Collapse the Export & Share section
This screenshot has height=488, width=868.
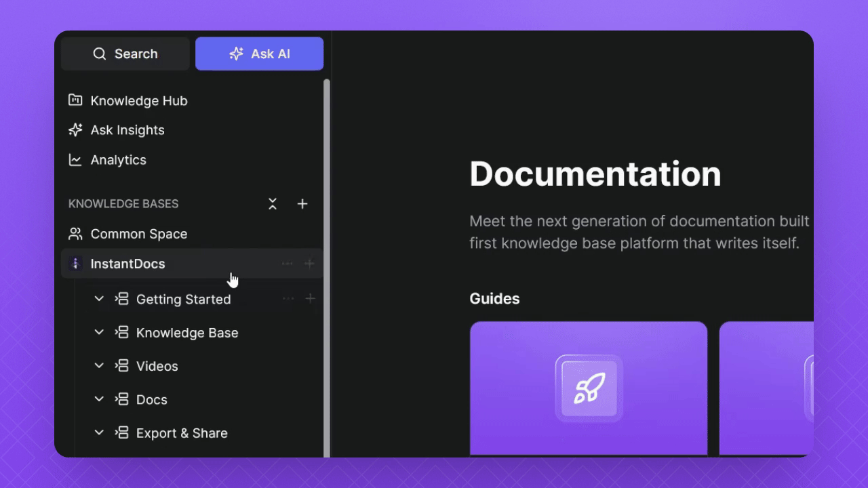[99, 432]
